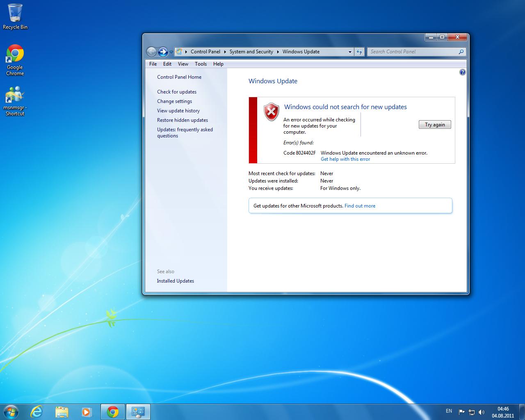This screenshot has width=525, height=420.
Task: Click the Back navigation arrow
Action: coord(151,52)
